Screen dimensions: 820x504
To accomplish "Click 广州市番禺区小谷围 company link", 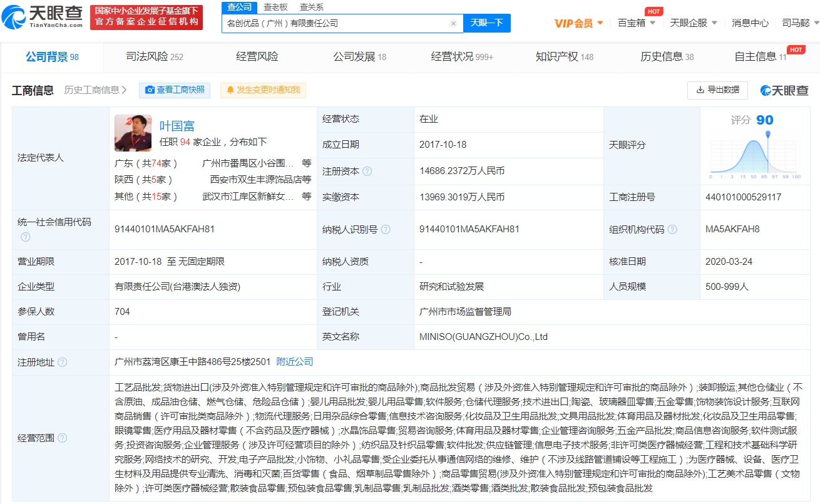I will (248, 163).
